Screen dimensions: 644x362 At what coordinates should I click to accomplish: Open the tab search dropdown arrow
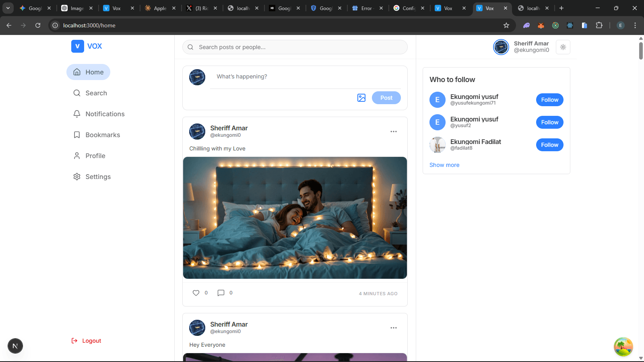8,8
